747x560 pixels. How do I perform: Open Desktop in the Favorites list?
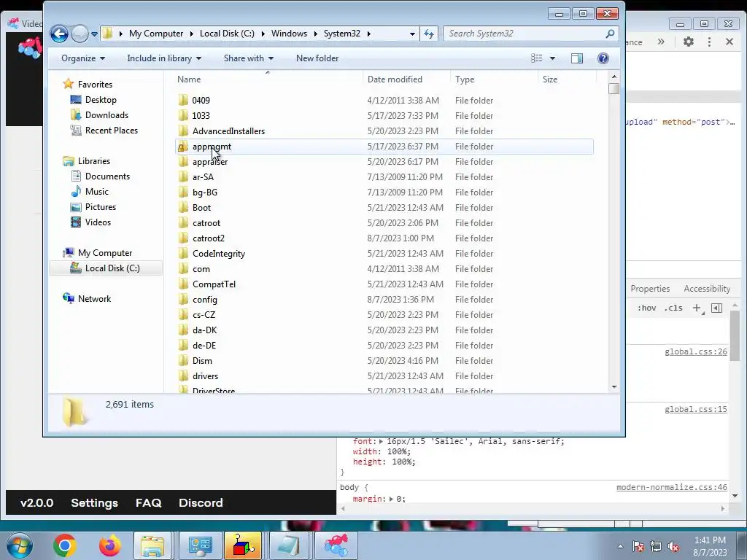(101, 99)
